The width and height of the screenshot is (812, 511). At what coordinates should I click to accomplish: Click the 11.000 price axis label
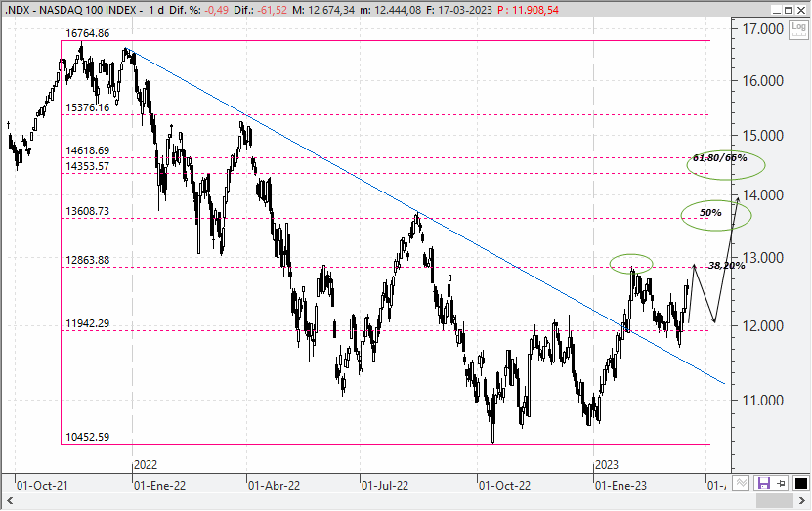point(763,401)
